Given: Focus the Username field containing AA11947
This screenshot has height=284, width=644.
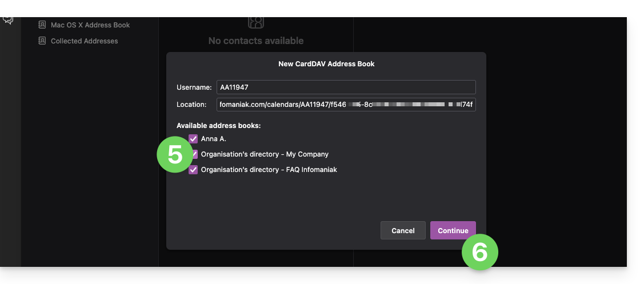Looking at the screenshot, I should click(x=346, y=87).
